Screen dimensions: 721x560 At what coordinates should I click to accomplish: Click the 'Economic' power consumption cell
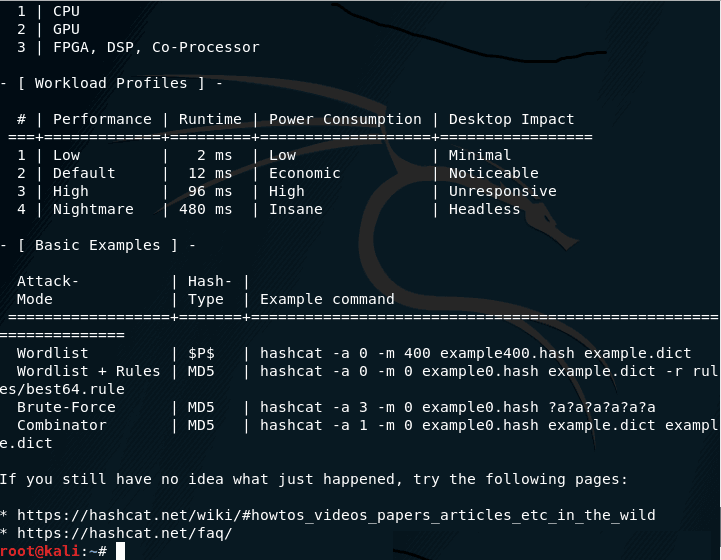point(304,173)
